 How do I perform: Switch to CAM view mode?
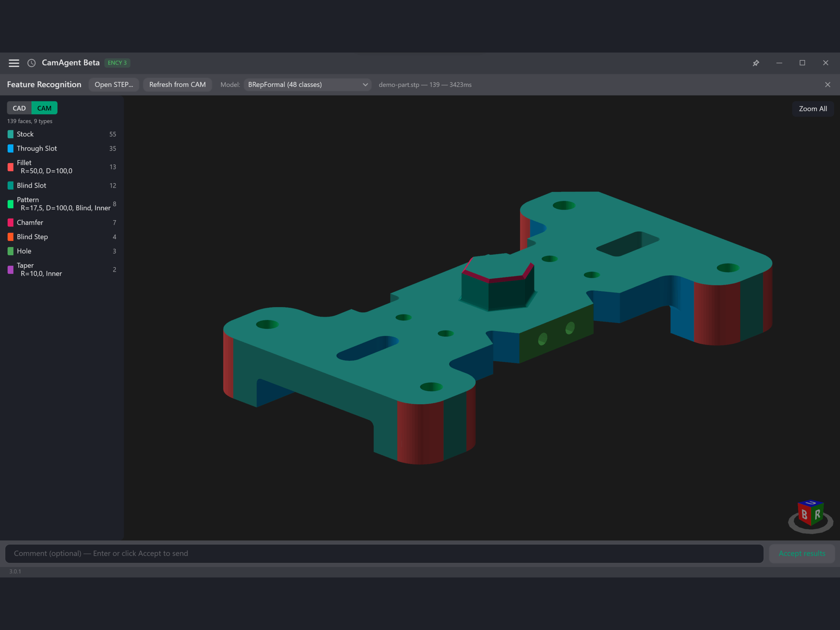point(44,108)
